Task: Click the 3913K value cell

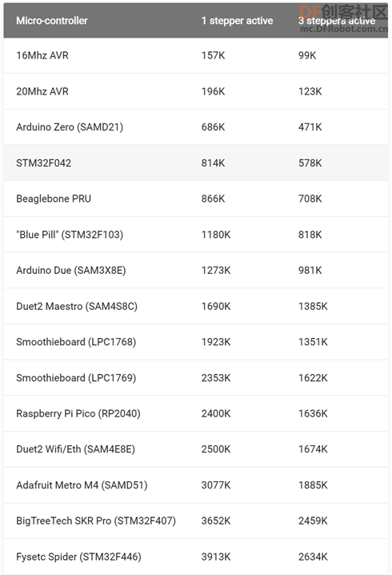Action: pos(216,557)
